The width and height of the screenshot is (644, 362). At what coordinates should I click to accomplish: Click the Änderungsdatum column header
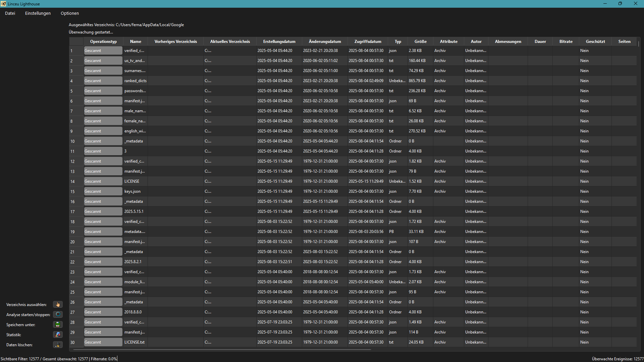coord(325,42)
